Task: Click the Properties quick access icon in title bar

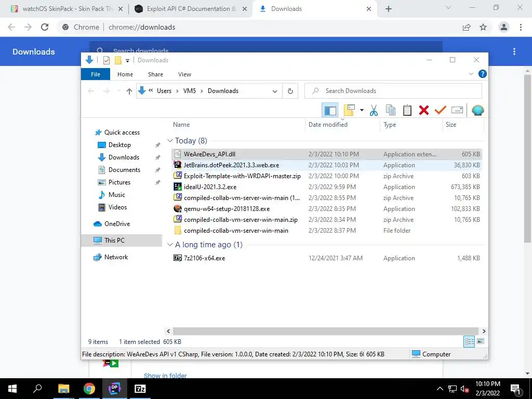Action: pos(107,60)
